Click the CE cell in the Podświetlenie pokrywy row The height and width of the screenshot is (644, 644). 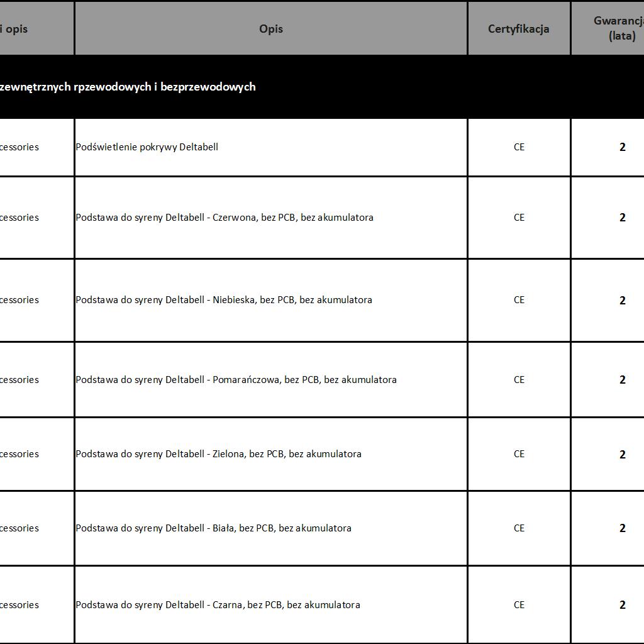[x=519, y=147]
